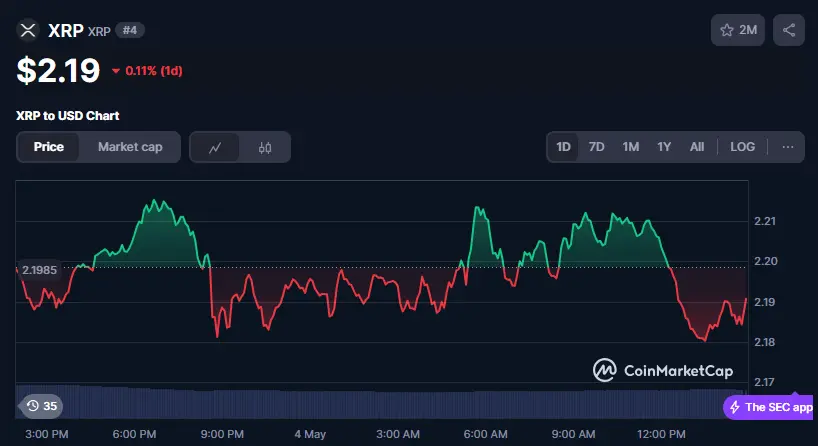The image size is (818, 446).
Task: Click the 2.21 axis label
Action: (765, 221)
